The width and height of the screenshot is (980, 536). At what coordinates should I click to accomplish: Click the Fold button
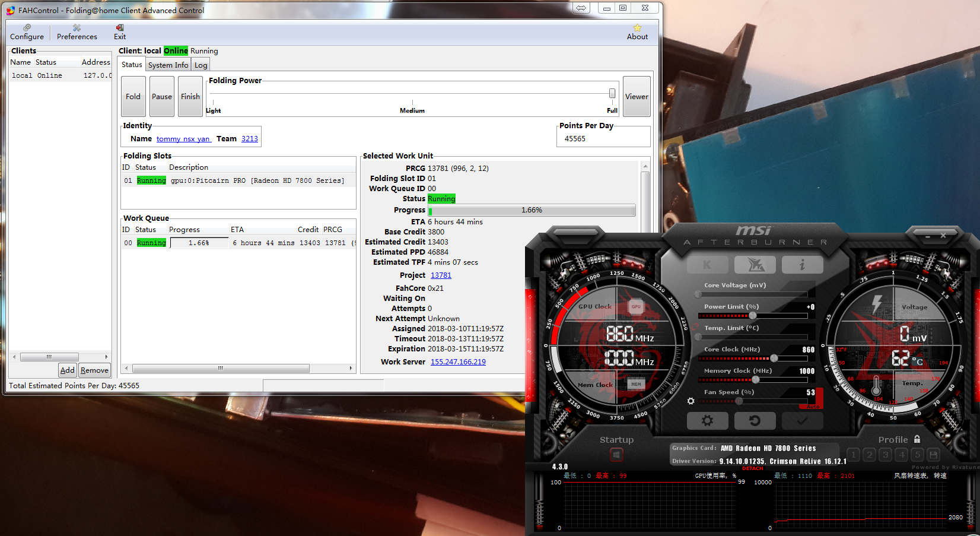coord(133,96)
